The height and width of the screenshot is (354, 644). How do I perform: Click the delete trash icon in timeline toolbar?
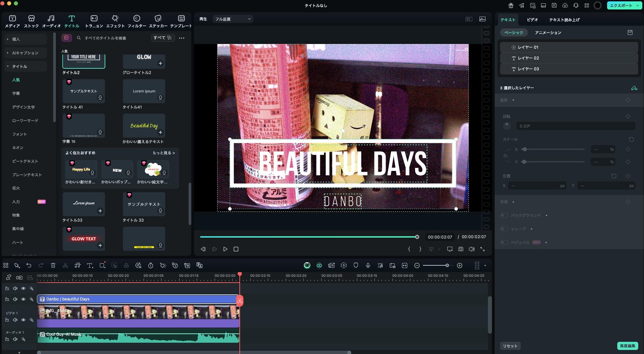[53, 265]
